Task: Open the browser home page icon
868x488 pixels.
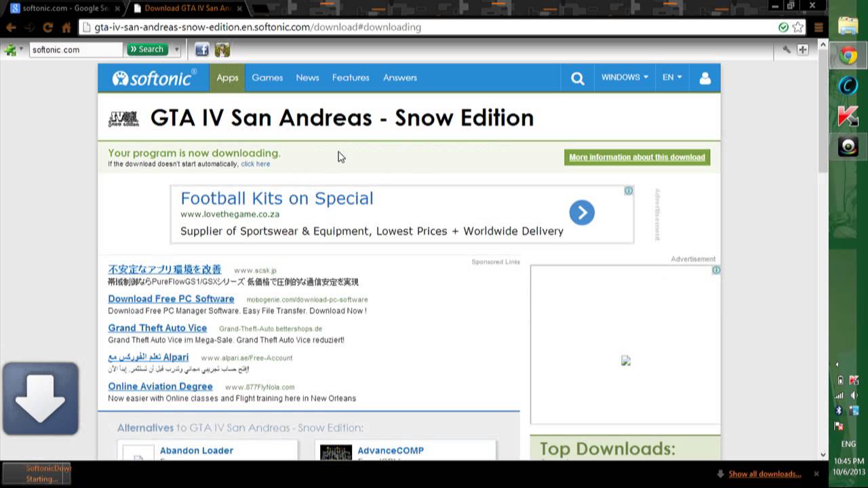Action: pos(66,28)
